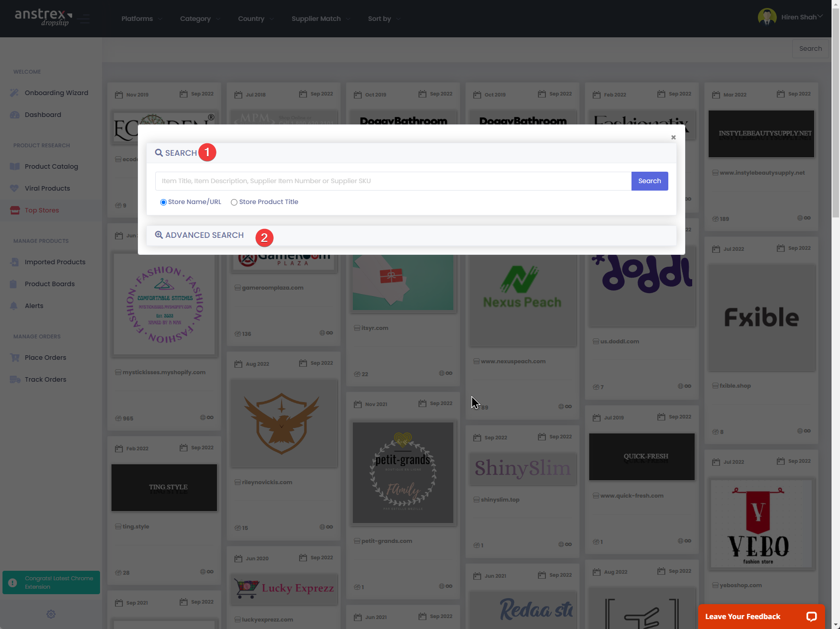Click the item title search input field
This screenshot has width=840, height=629.
tap(393, 181)
